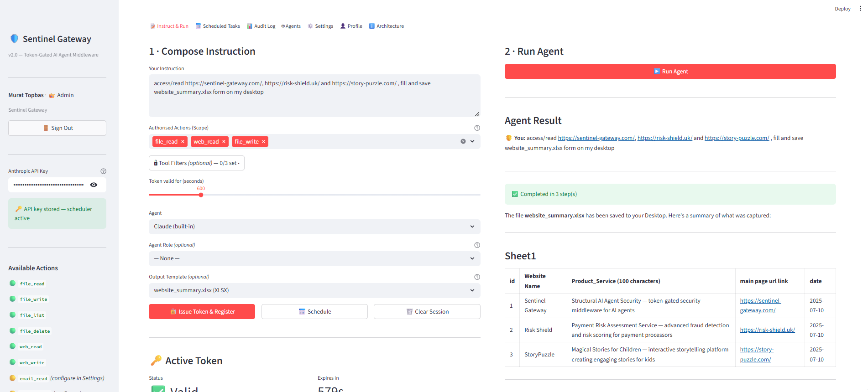Open sentinel-gateway.com link in table row 1

tap(760, 305)
